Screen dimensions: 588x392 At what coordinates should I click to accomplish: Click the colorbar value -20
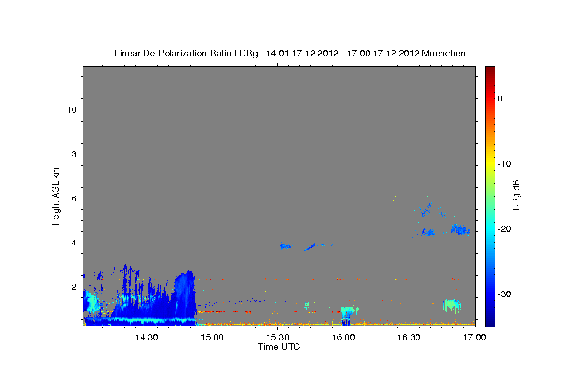point(505,229)
